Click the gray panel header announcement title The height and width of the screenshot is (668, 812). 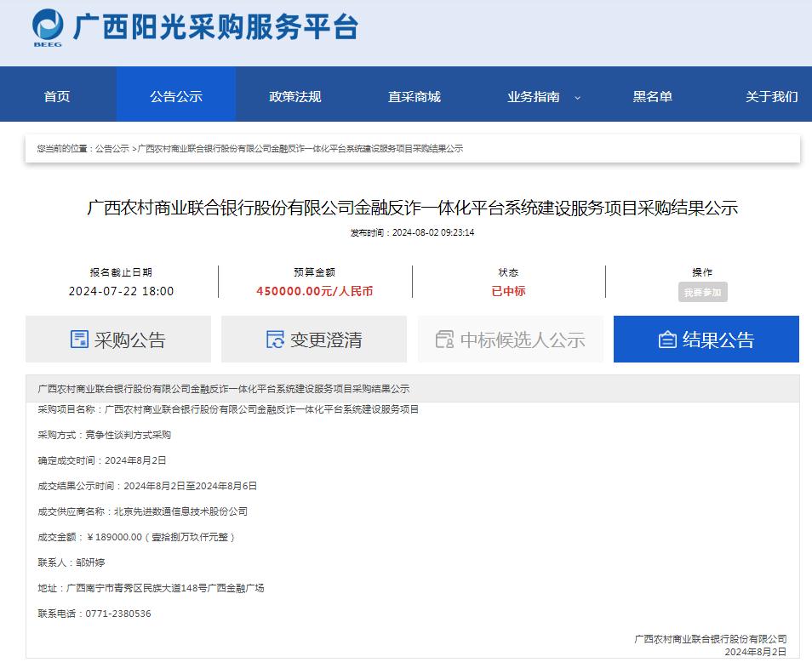[x=224, y=389]
